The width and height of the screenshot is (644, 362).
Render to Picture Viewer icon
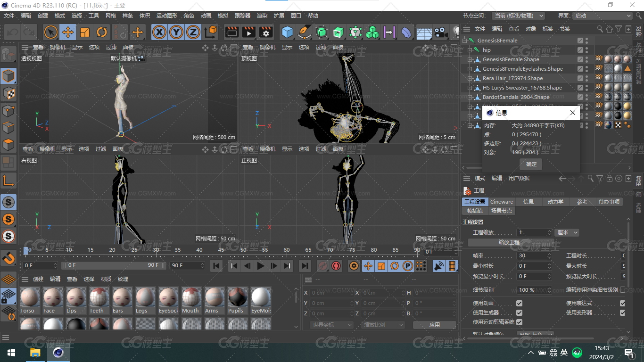coord(248,32)
